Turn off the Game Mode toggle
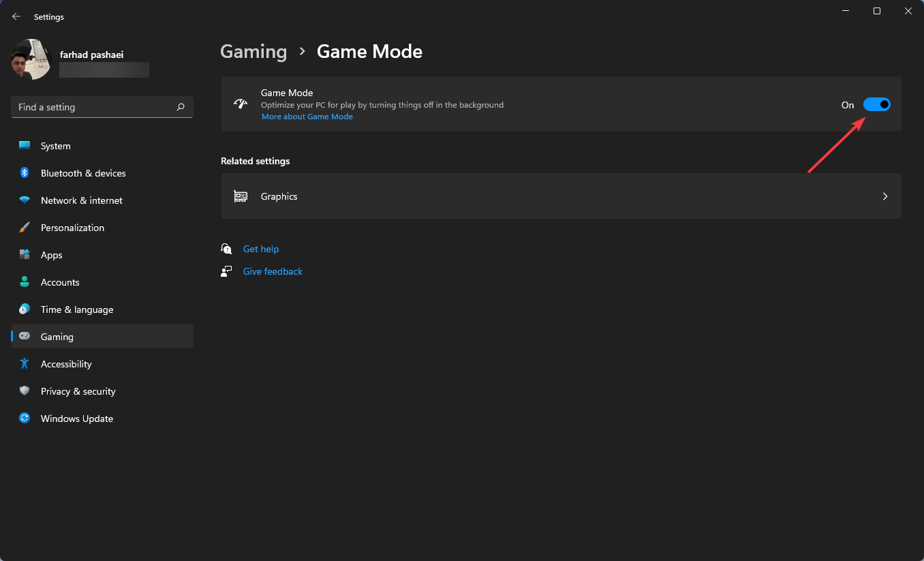The image size is (924, 561). point(877,104)
